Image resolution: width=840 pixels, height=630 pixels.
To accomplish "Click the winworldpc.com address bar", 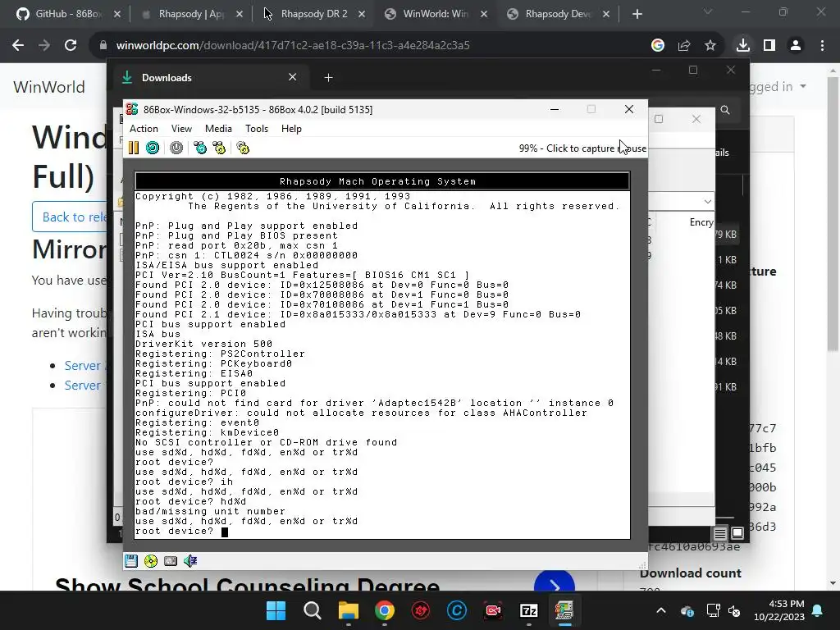I will [x=370, y=46].
